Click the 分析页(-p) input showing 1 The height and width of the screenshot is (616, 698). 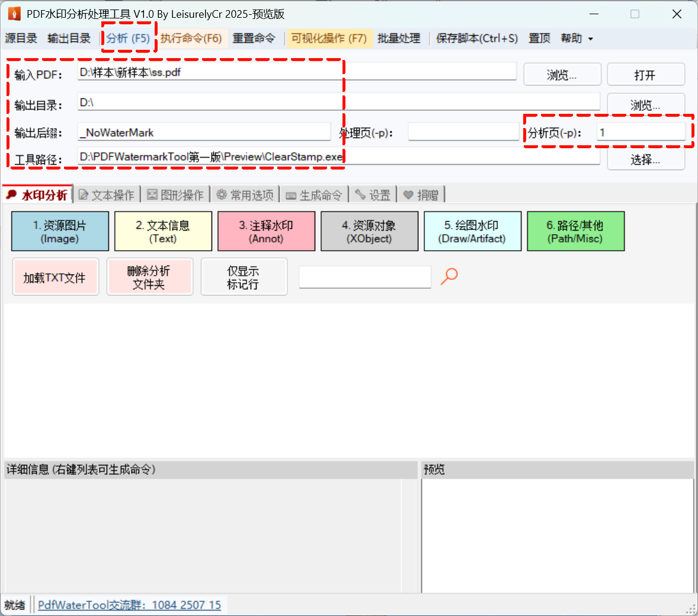[x=641, y=132]
